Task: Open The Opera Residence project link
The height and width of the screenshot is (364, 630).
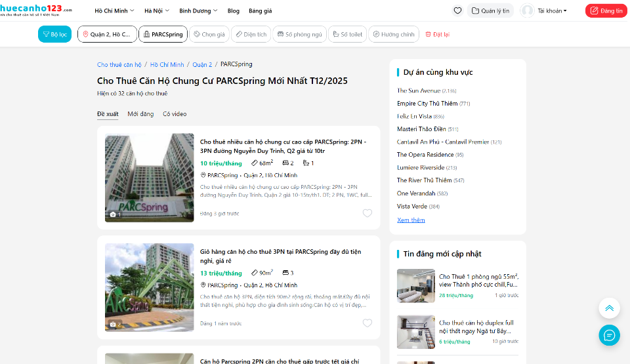Action: point(430,155)
